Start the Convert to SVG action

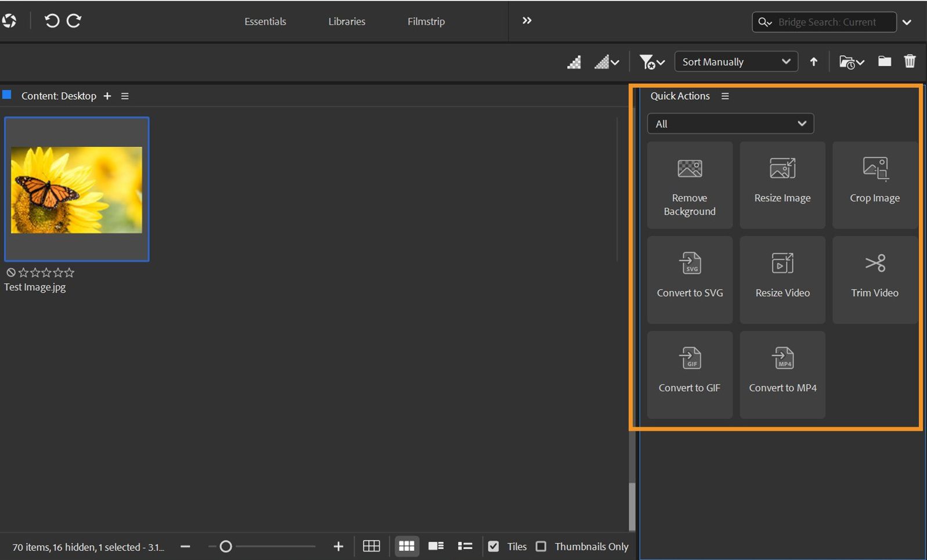tap(690, 280)
